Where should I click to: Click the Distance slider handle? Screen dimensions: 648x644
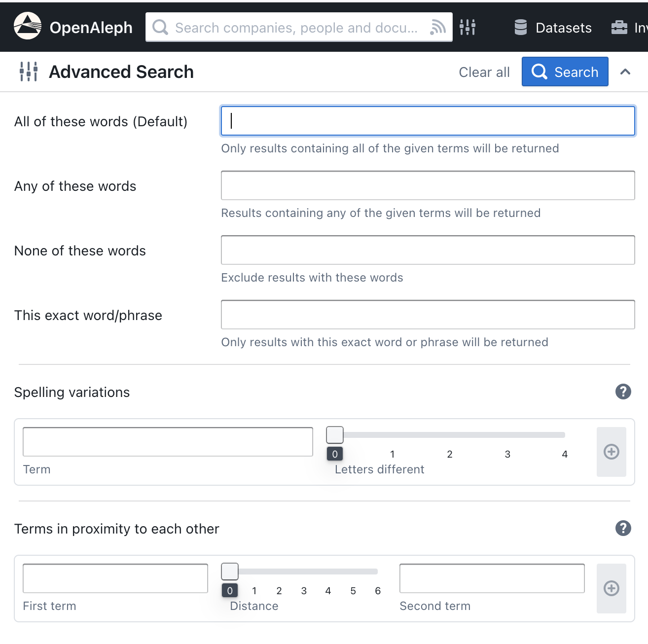click(230, 572)
